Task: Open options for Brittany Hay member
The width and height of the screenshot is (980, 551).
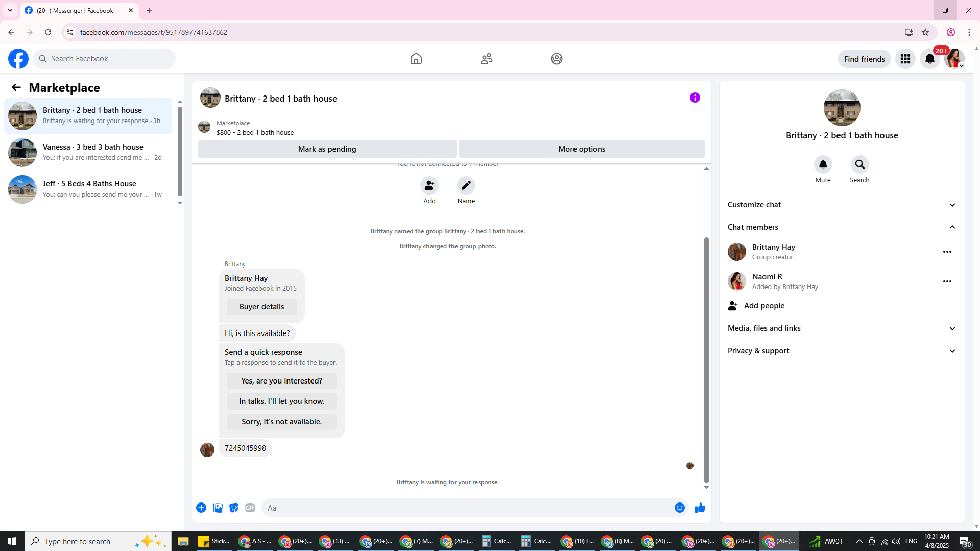Action: point(947,252)
